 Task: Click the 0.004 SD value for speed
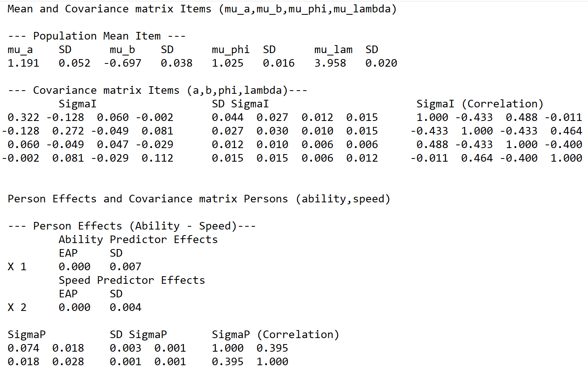[x=125, y=307]
